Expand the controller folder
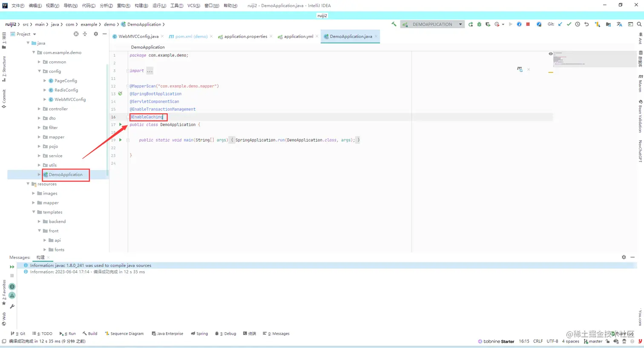This screenshot has height=348, width=644. point(39,109)
